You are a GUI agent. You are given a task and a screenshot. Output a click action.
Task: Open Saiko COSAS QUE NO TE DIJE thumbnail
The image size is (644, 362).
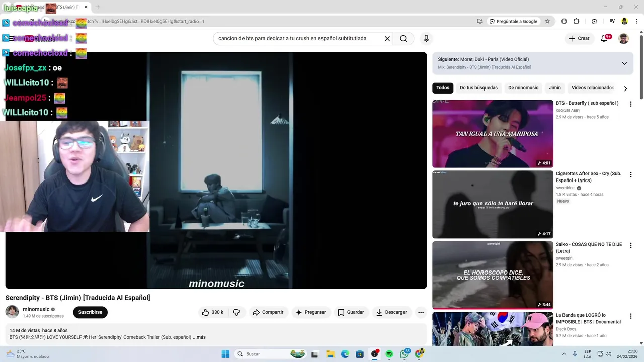[493, 275]
